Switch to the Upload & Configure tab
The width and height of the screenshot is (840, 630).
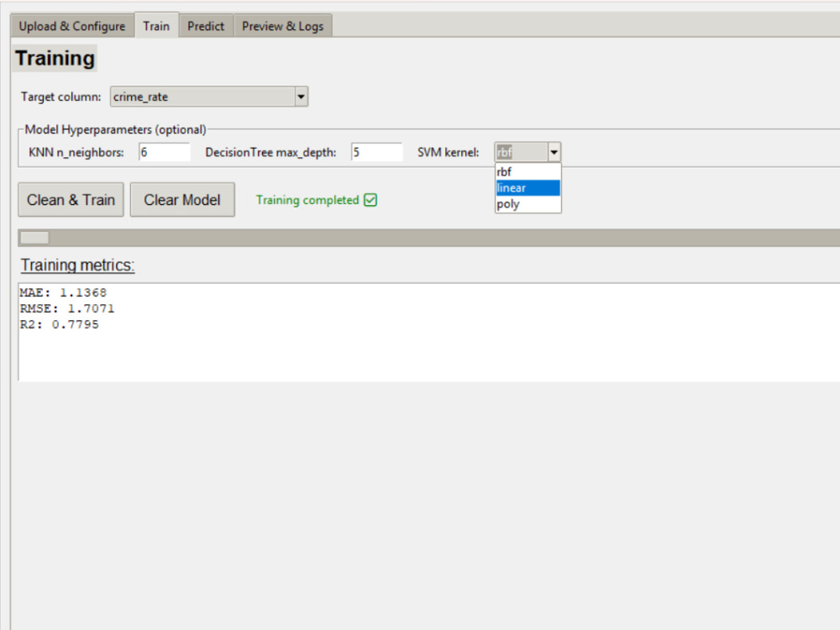71,25
